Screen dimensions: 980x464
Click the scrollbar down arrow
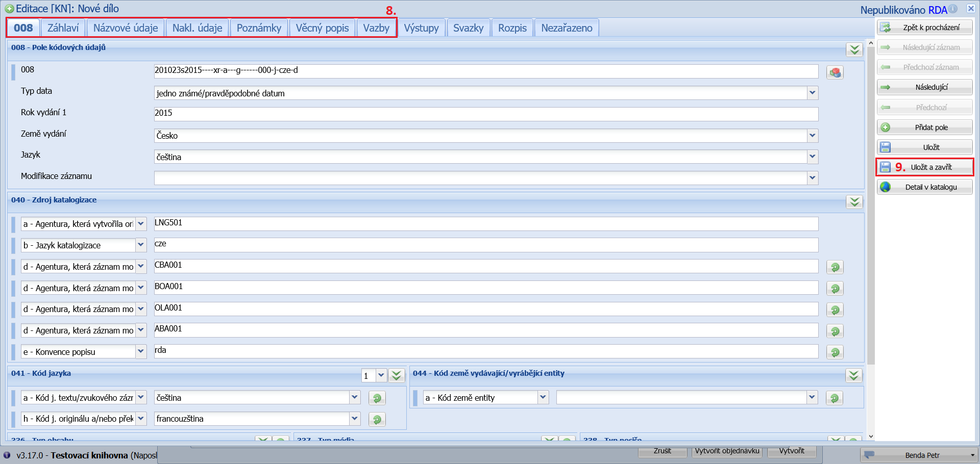(871, 437)
